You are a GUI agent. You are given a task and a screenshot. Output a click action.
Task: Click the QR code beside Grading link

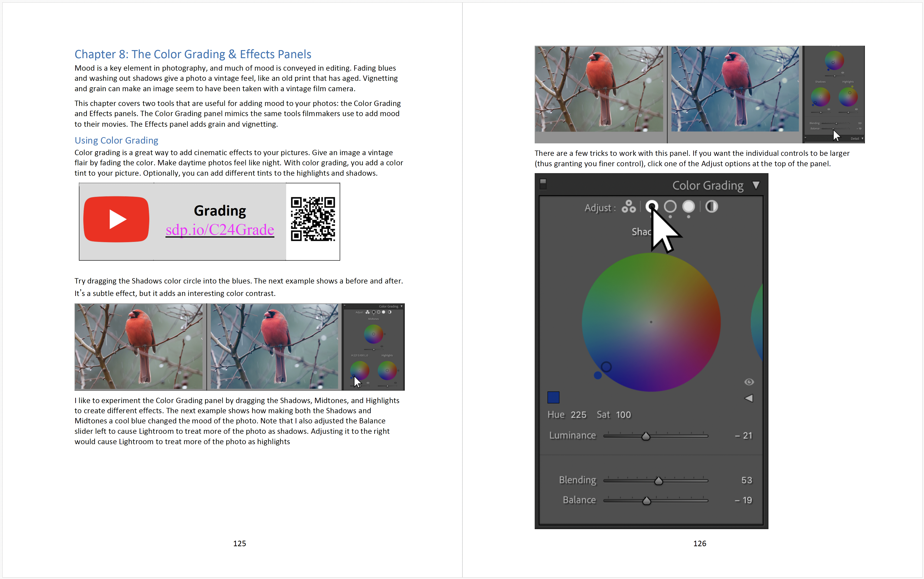click(313, 219)
